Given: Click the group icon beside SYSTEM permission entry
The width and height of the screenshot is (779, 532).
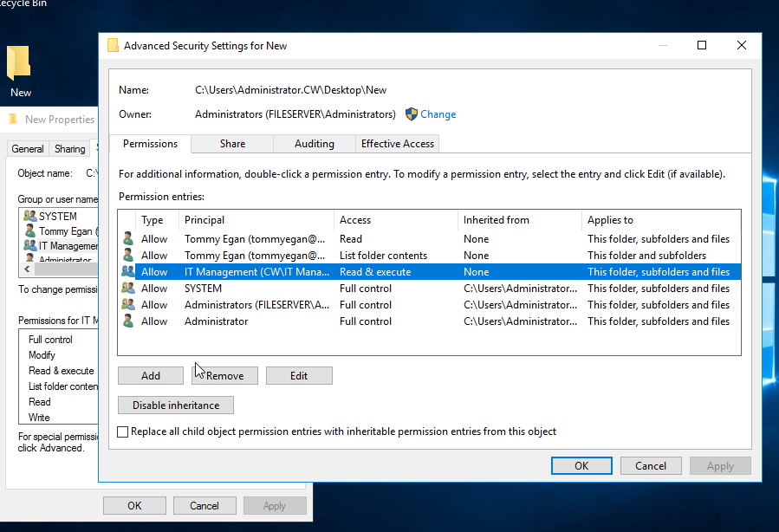Looking at the screenshot, I should click(x=128, y=289).
